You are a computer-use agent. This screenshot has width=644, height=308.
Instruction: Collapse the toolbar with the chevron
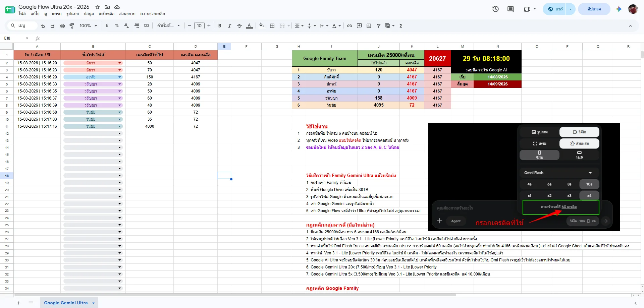(x=630, y=26)
